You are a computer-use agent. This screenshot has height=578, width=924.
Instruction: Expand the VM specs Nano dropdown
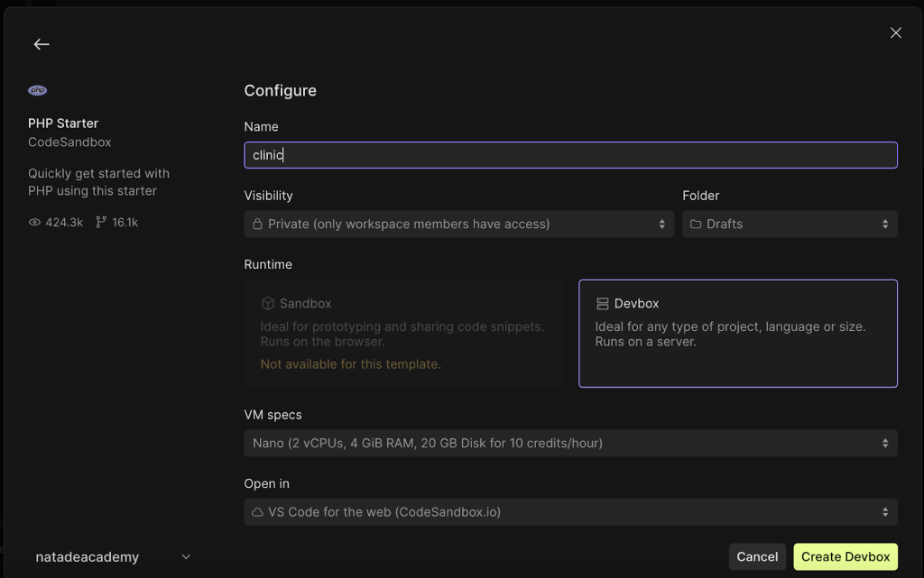point(570,444)
